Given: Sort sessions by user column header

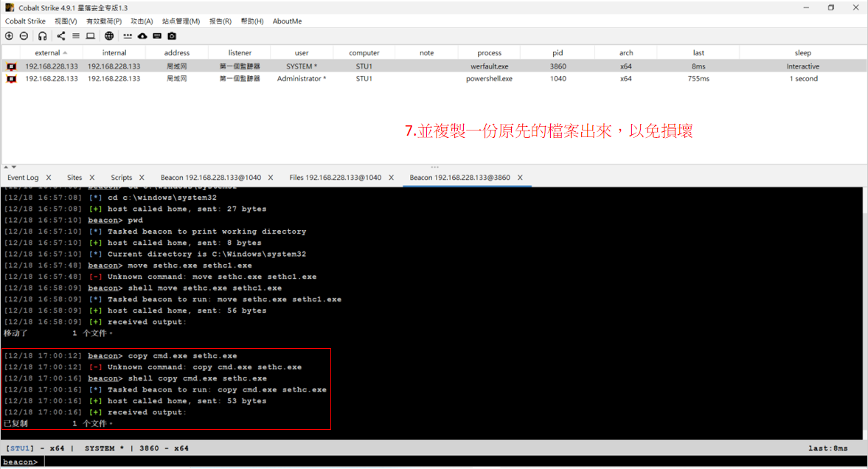Looking at the screenshot, I should click(x=302, y=53).
